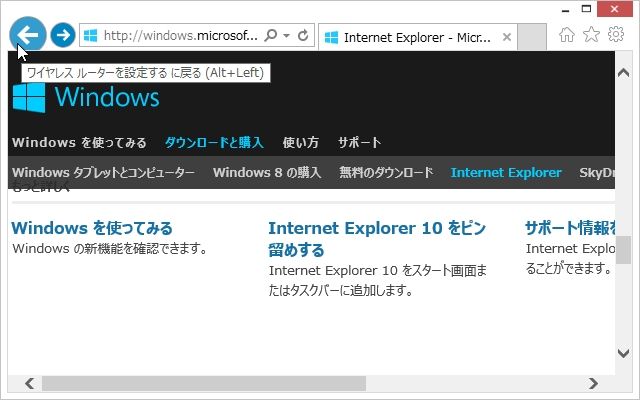The height and width of the screenshot is (400, 640).
Task: Click the vertical scrollbar thumb
Action: click(x=623, y=250)
